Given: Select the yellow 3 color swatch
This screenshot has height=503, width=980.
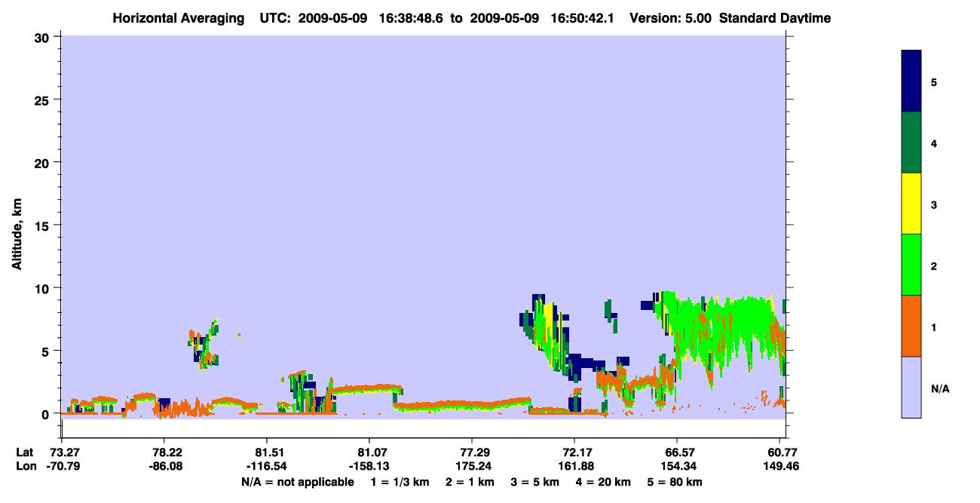Looking at the screenshot, I should pyautogui.click(x=911, y=204).
